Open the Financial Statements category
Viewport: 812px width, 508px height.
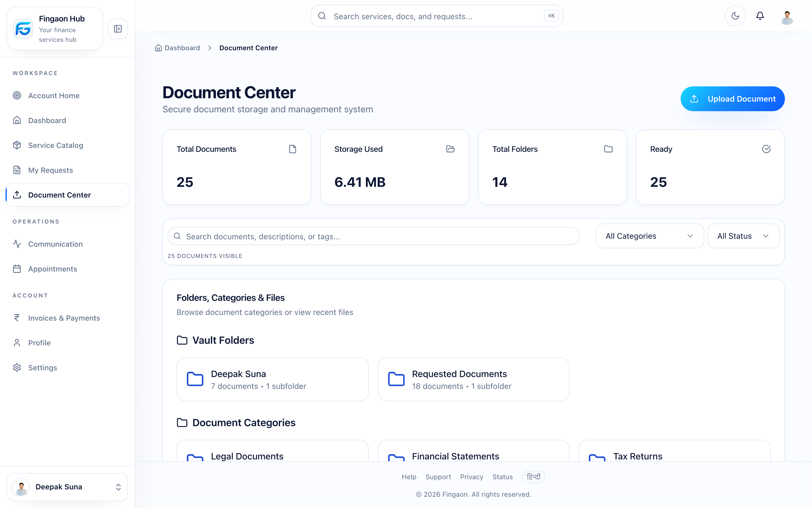tap(473, 450)
